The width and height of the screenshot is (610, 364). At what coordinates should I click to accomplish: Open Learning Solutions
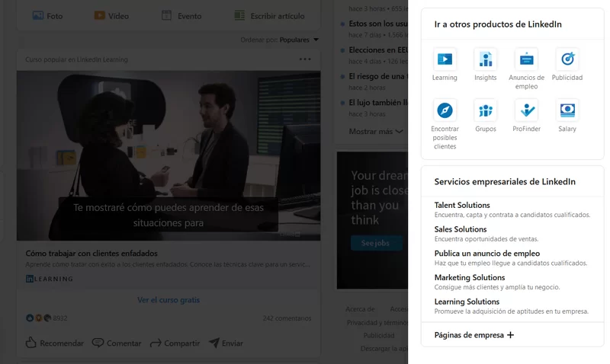[x=467, y=302]
